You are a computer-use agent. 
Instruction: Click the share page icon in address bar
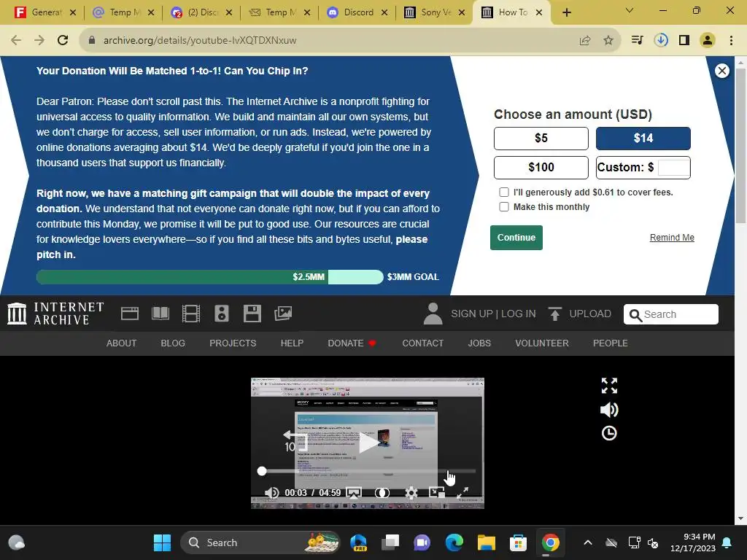(x=585, y=41)
